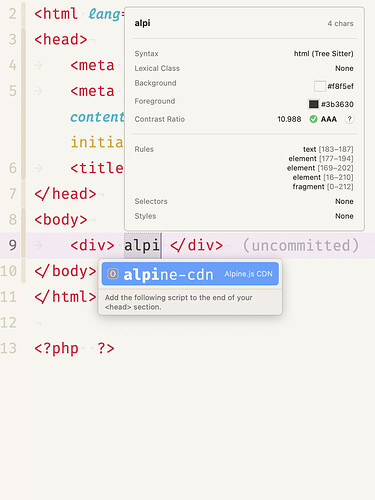Click the <head> tag on line 3
Viewport: 375px width, 500px height.
(61, 40)
